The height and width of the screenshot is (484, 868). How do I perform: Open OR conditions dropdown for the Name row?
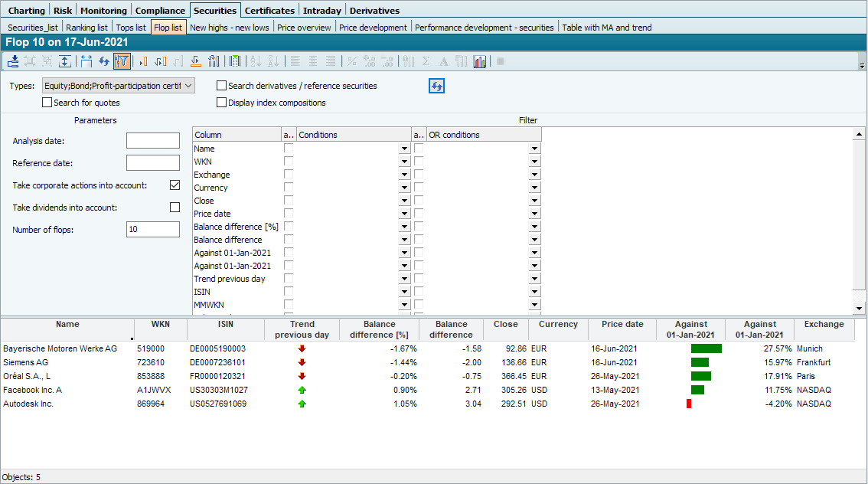coord(534,149)
